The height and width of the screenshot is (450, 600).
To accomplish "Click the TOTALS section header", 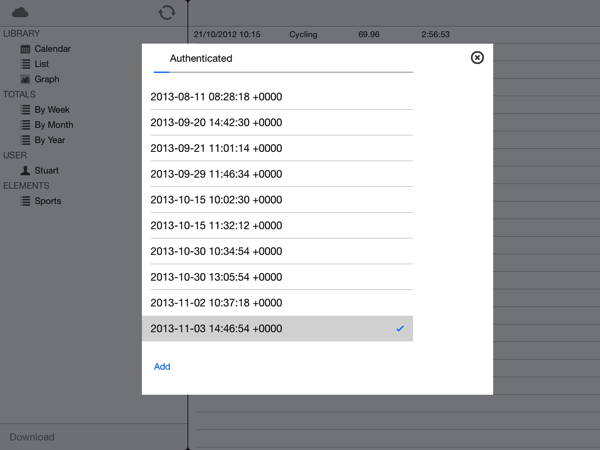I will coord(20,95).
